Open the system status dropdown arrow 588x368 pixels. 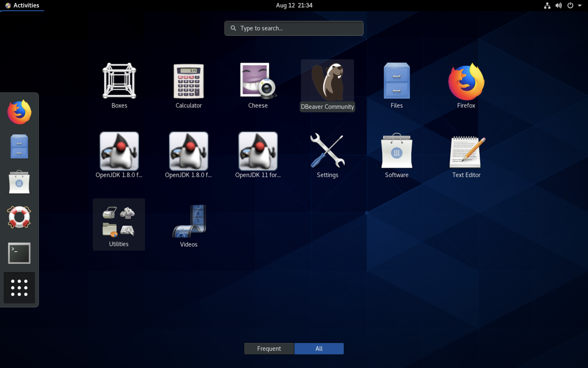[x=581, y=5]
